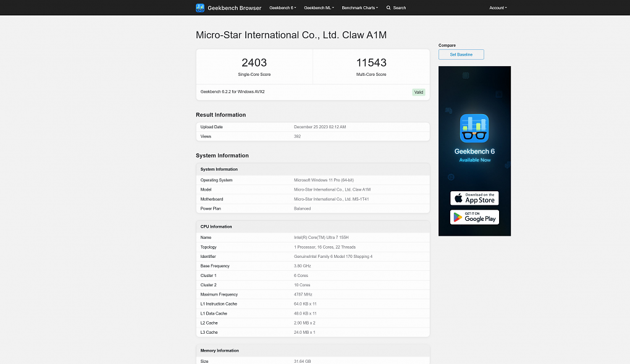Click the L2 Cache value 2.00 MB x 2
Image resolution: width=630 pixels, height=364 pixels.
(x=304, y=323)
